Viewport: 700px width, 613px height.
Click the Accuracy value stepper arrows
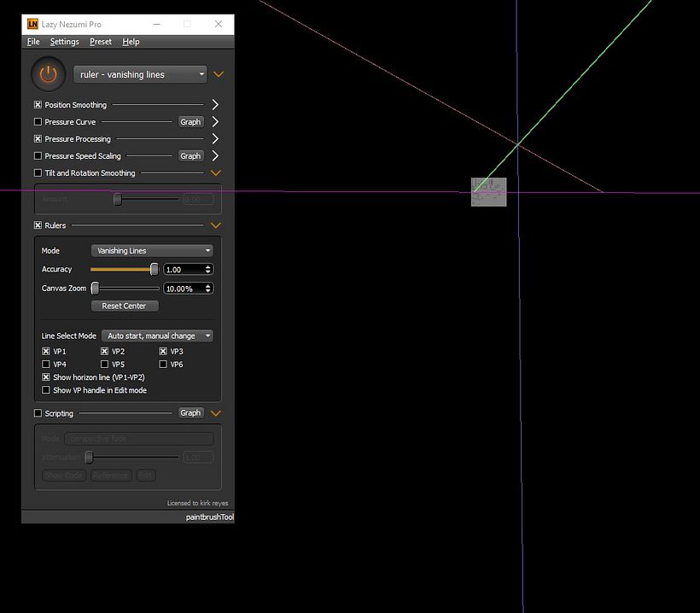(x=208, y=269)
